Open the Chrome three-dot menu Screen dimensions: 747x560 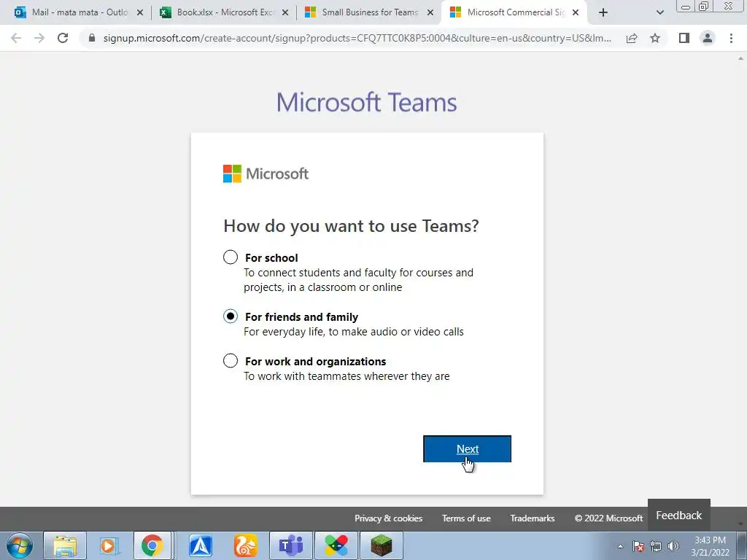[731, 38]
